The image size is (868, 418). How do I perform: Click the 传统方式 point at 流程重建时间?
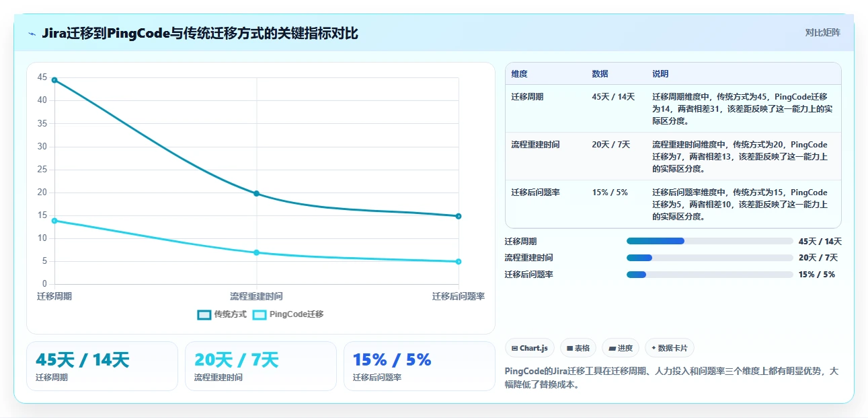256,194
